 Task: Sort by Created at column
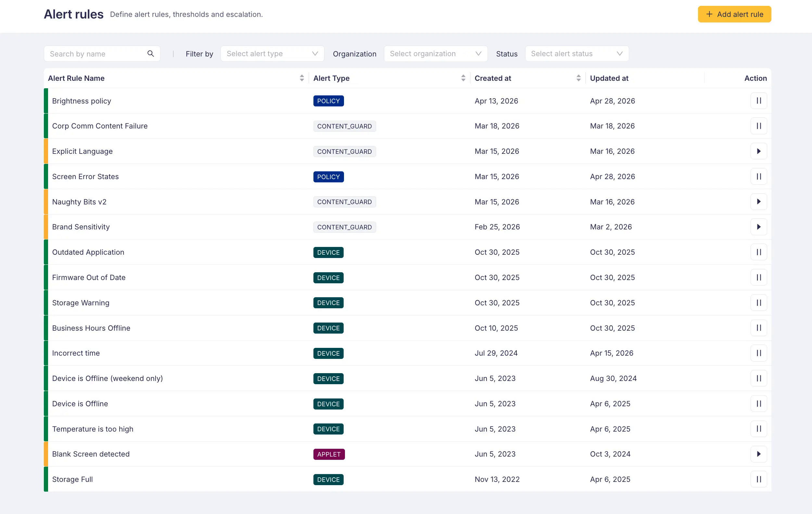tap(578, 78)
